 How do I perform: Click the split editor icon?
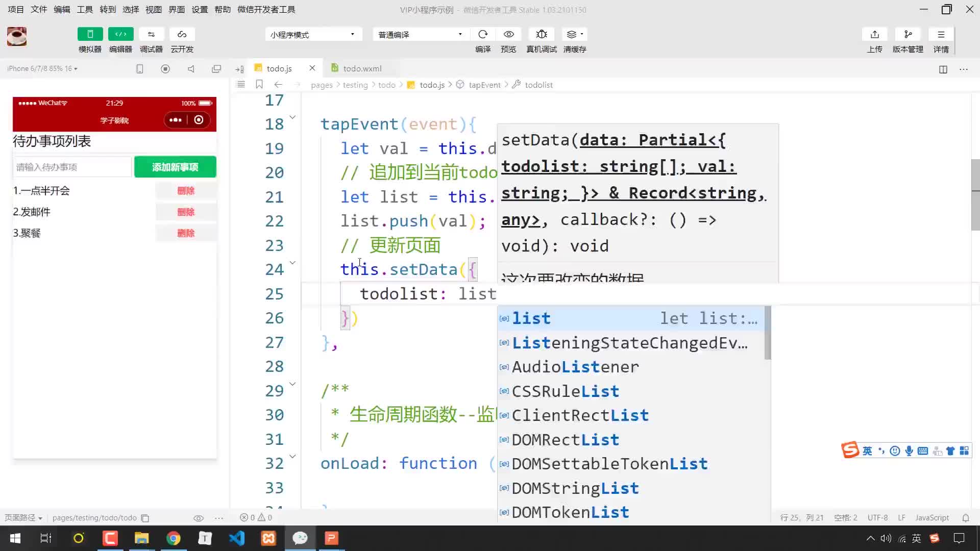click(943, 69)
